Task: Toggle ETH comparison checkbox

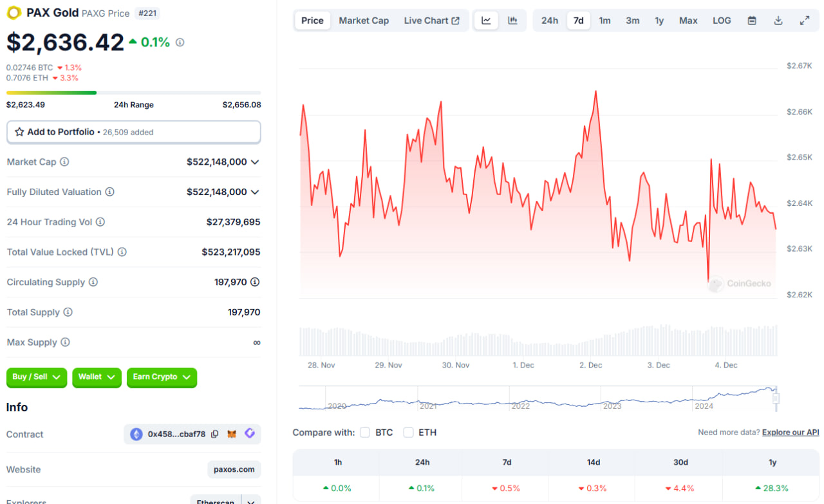Action: pos(408,433)
